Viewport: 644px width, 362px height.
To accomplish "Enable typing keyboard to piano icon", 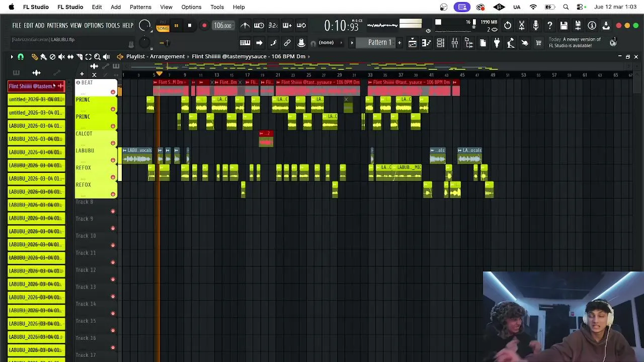I will [x=245, y=43].
